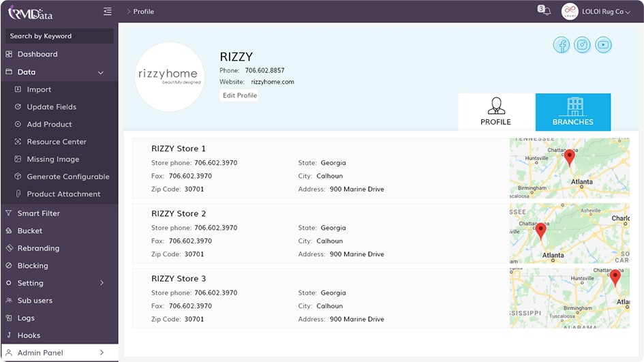Click the Hooks icon
644x362 pixels.
click(x=9, y=335)
